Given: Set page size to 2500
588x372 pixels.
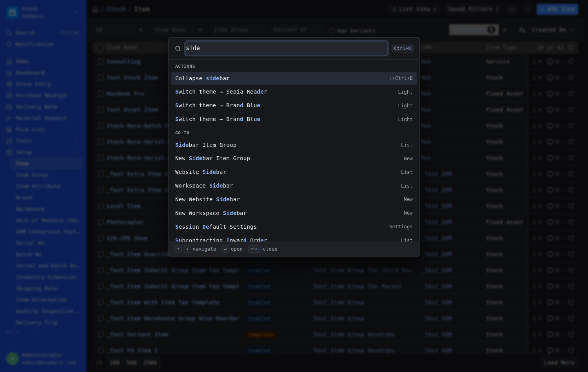Looking at the screenshot, I should (150, 363).
